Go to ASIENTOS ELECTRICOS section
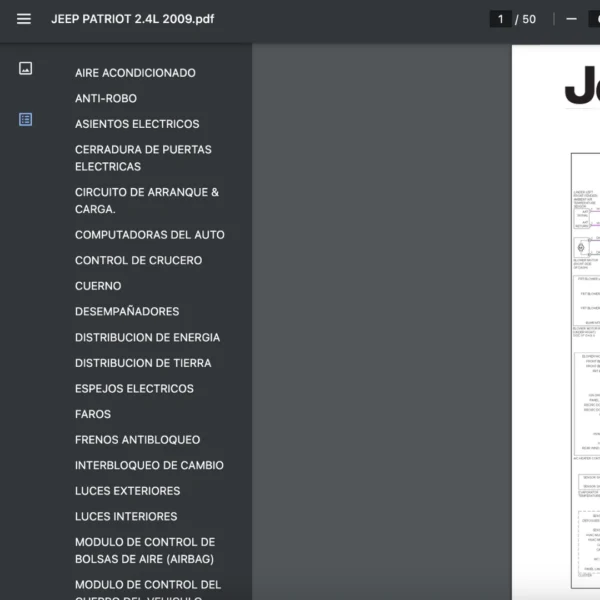This screenshot has height=600, width=600. click(x=137, y=124)
